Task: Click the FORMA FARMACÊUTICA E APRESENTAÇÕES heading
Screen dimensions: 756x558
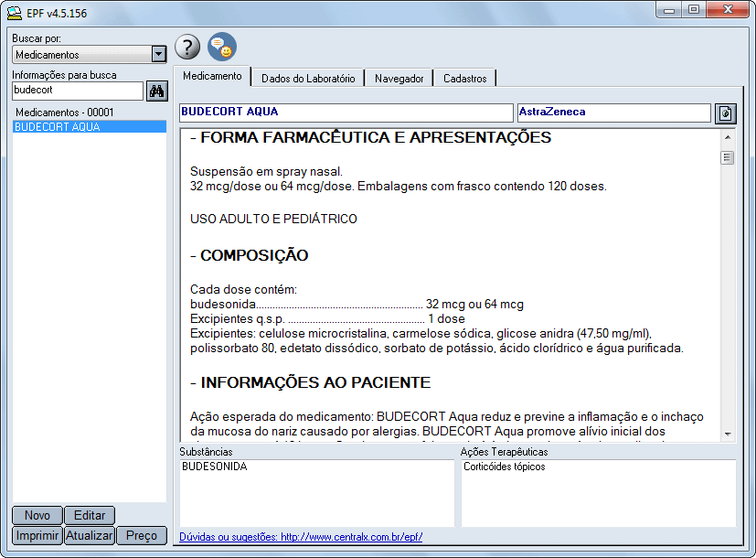Action: 371,138
